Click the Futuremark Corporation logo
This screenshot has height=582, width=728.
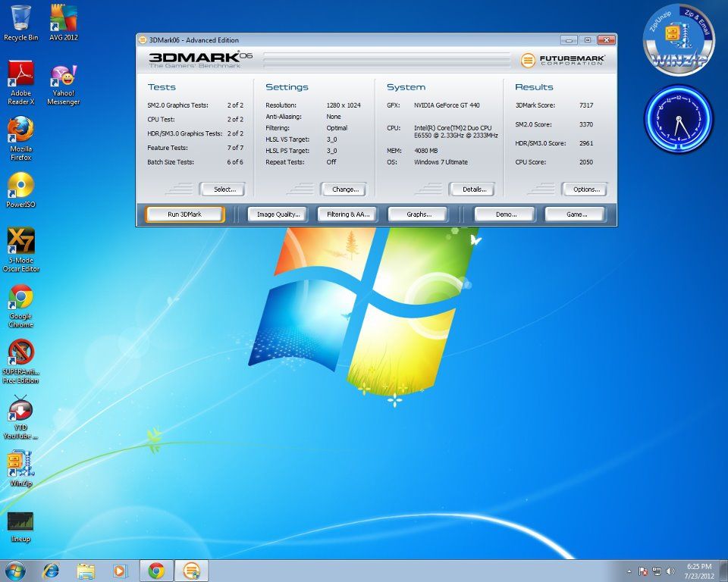[x=563, y=61]
